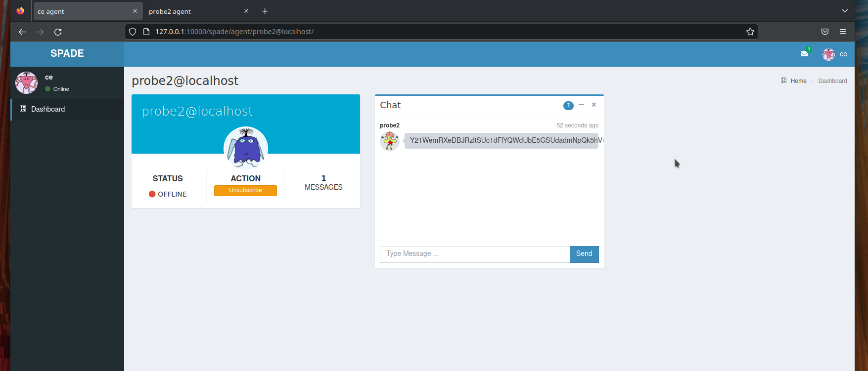Open the Firefox hamburger menu
This screenshot has width=868, height=371.
[x=843, y=32]
